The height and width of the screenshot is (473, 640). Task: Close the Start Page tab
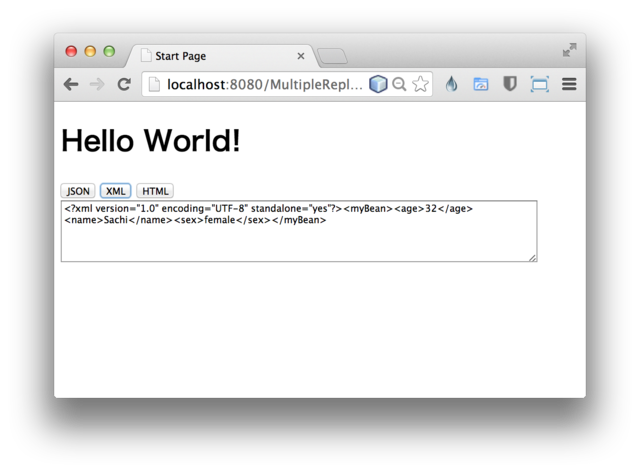coord(301,56)
